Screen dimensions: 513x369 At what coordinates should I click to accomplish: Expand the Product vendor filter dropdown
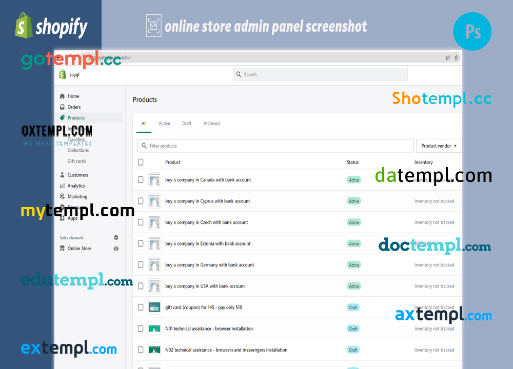[x=439, y=146]
